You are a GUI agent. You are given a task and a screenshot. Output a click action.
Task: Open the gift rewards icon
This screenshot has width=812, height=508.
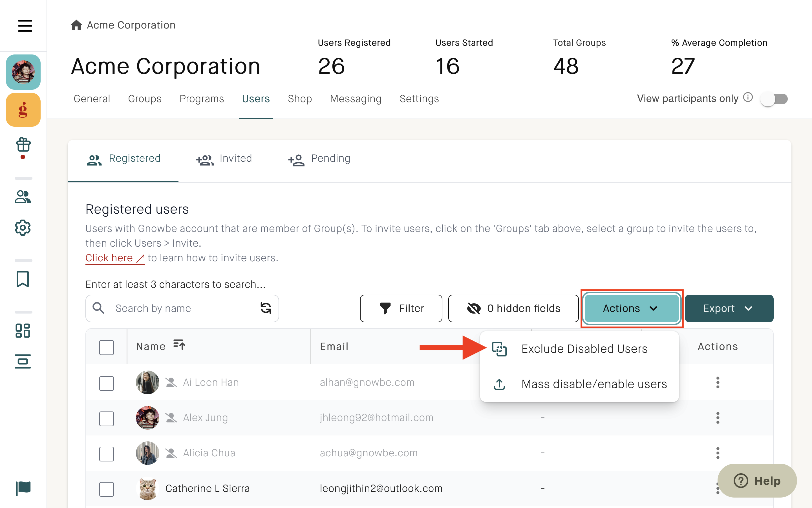pos(23,145)
